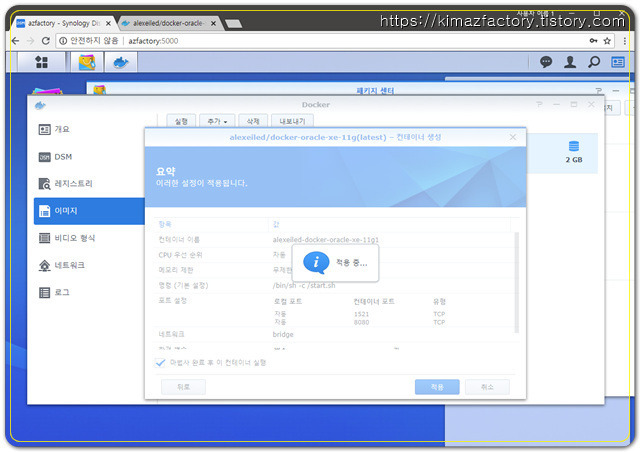This screenshot has height=452, width=640.
Task: Close the alexeiled/docker-oracle browser tab
Action: (213, 24)
